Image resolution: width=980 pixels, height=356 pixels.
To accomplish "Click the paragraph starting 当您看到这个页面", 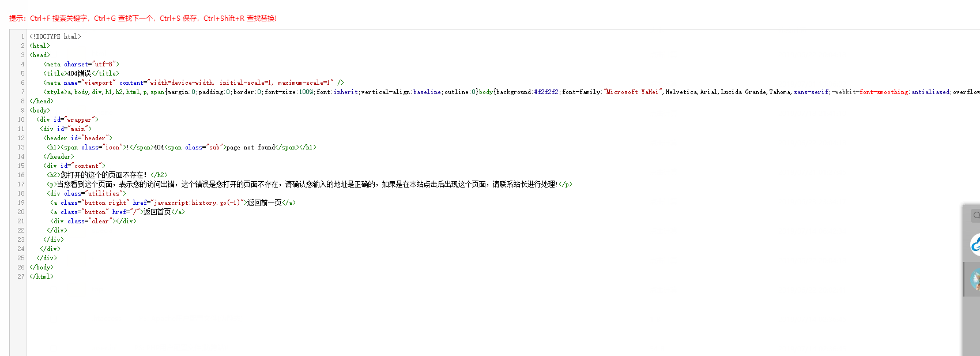I will (310, 184).
